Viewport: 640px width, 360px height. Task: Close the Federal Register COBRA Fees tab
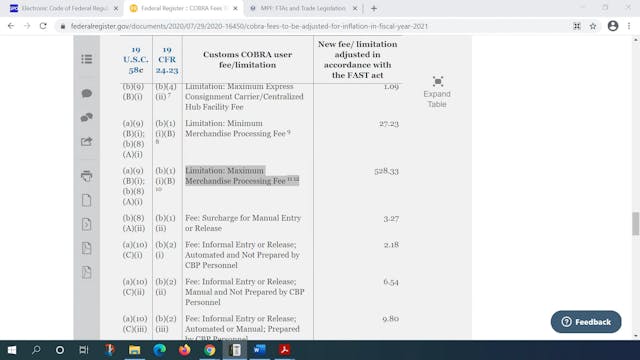click(235, 8)
